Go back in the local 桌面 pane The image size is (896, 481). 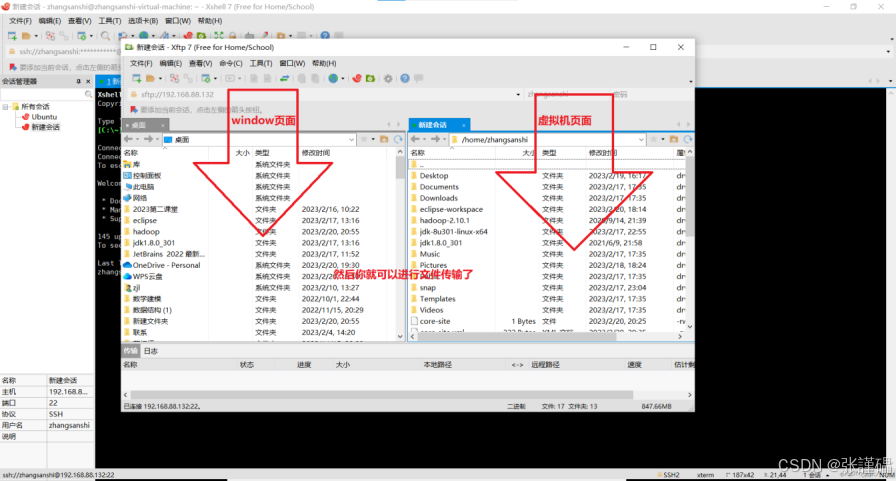coord(129,139)
